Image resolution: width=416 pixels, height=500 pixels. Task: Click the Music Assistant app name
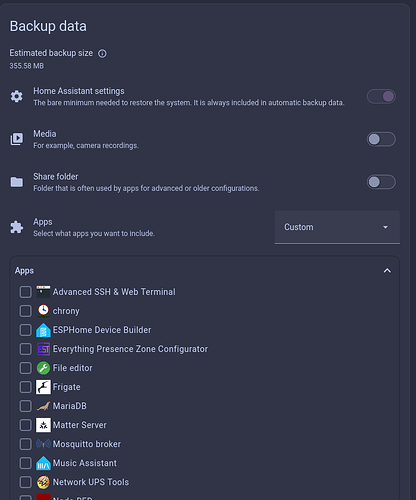tap(85, 463)
